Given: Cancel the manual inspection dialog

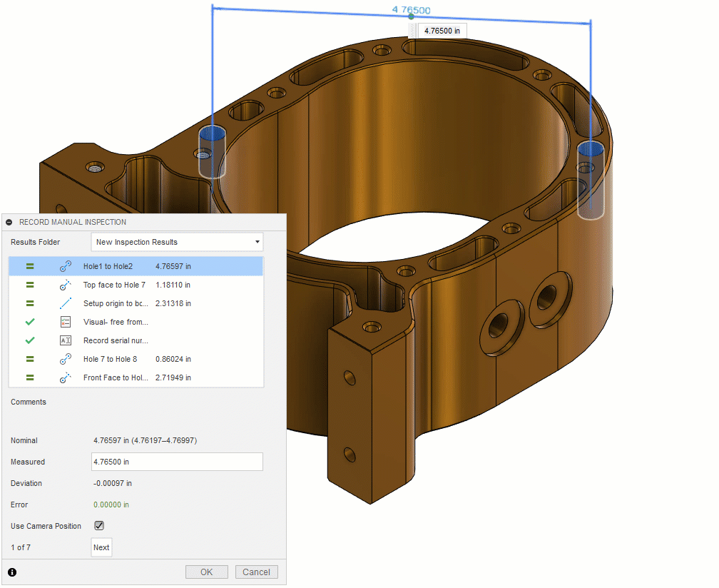Looking at the screenshot, I should (256, 572).
